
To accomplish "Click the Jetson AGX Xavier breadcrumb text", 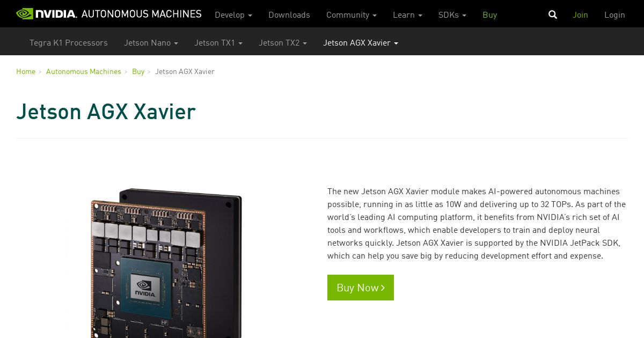I will (x=185, y=71).
